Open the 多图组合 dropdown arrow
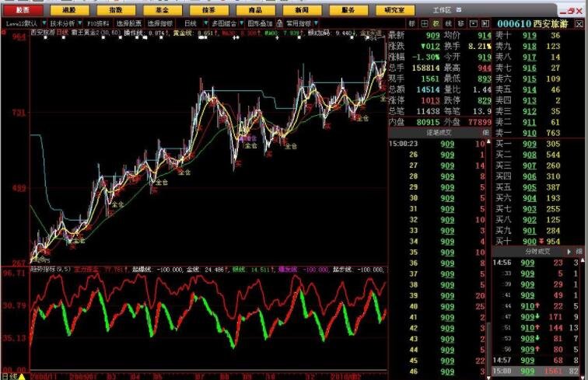Image resolution: width=588 pixels, height=380 pixels. pos(241,23)
